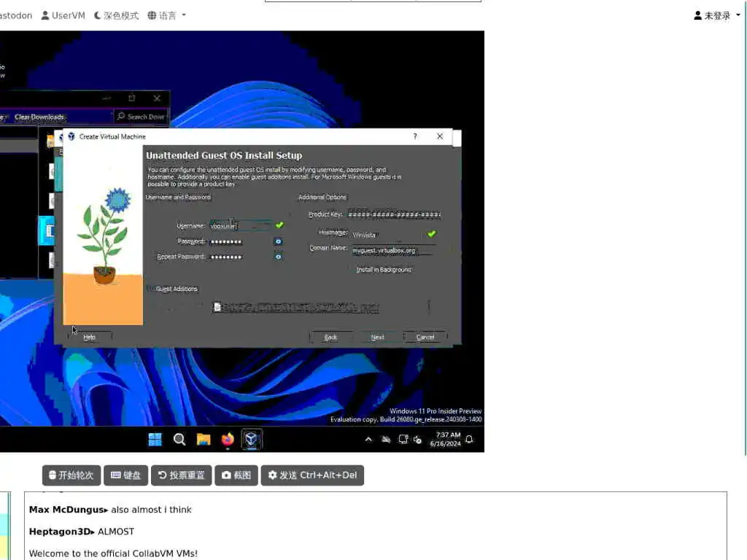Take a screenshot with the 截图 button
The height and width of the screenshot is (560, 747).
(236, 475)
